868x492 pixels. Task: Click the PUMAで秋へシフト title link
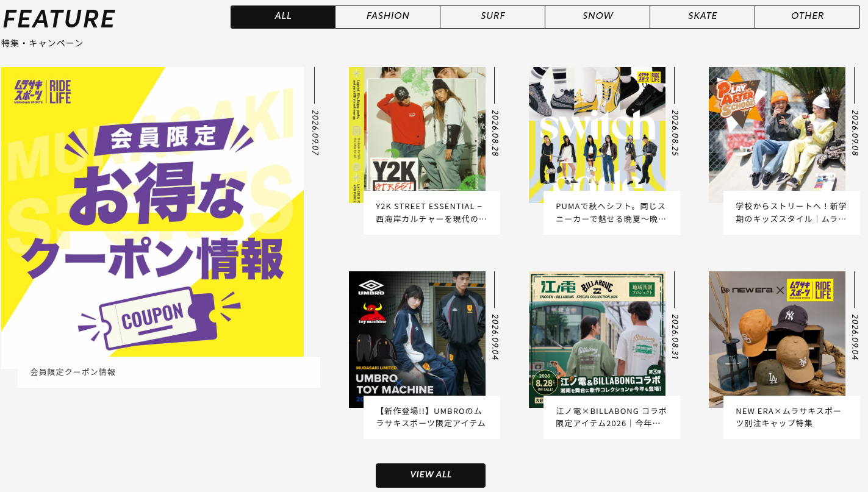(611, 212)
